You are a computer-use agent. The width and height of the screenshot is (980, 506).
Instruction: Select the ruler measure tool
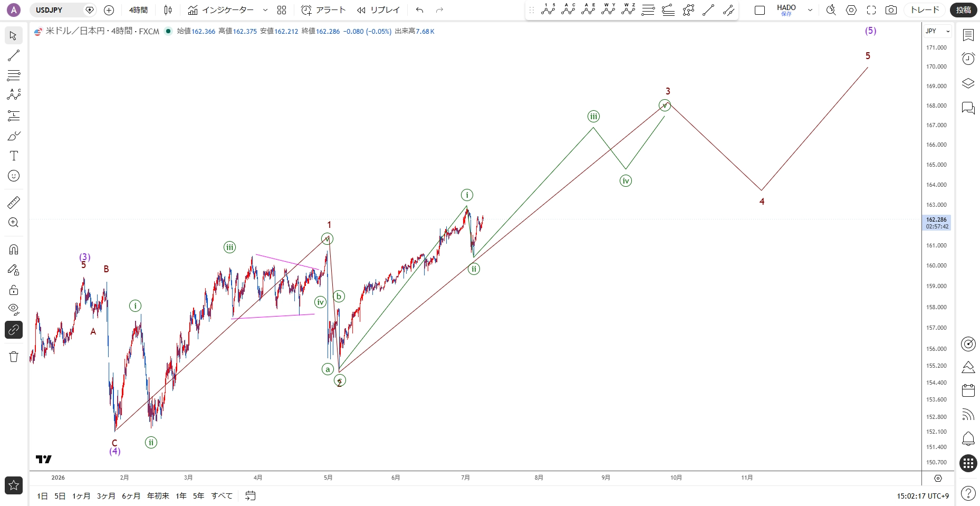coord(14,202)
